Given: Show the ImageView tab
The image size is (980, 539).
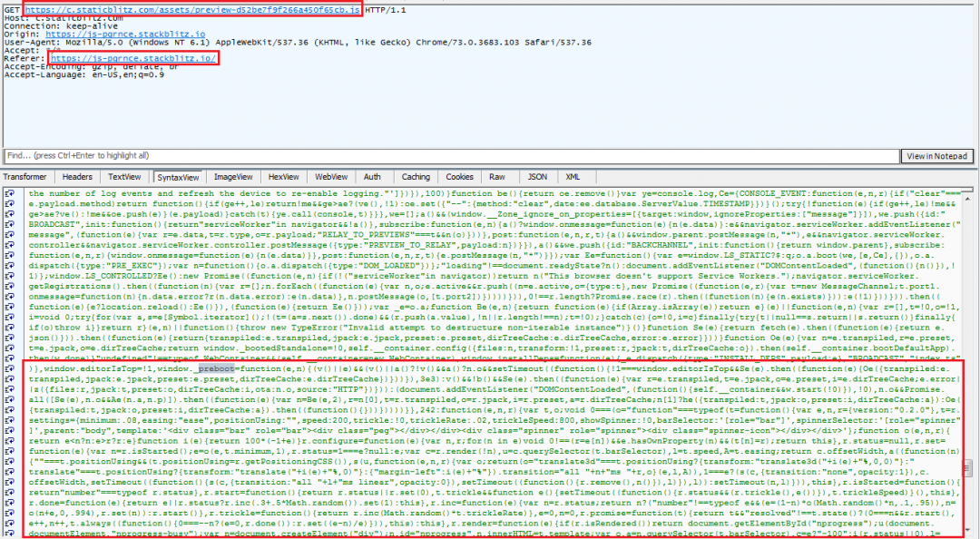Looking at the screenshot, I should coord(233,177).
